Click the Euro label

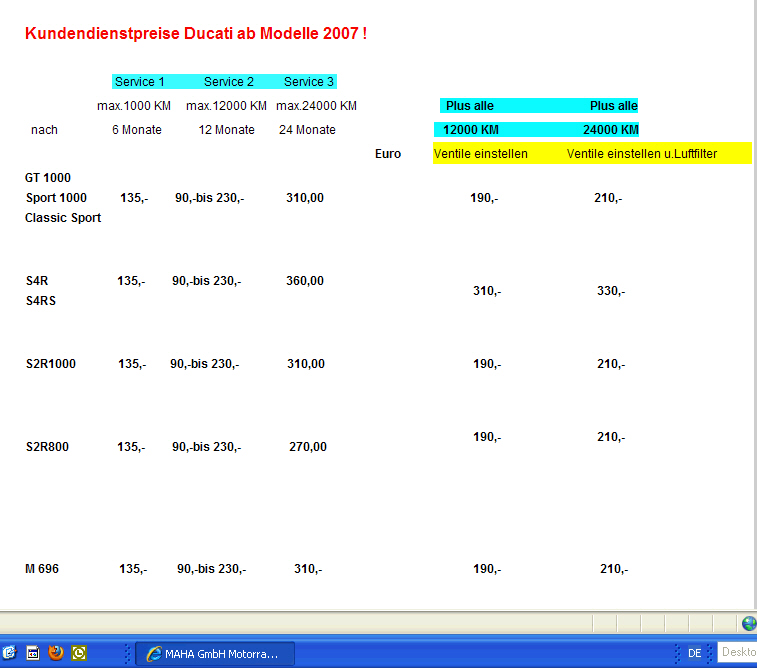click(388, 154)
